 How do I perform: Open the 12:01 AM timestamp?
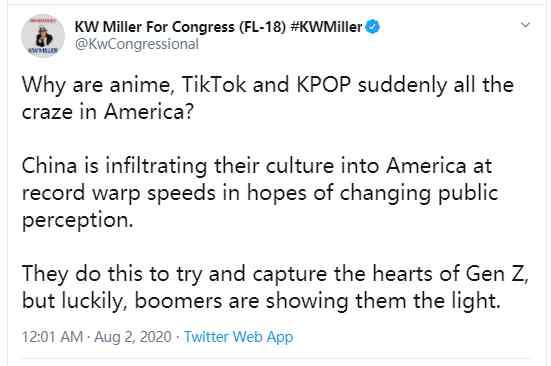[52, 337]
